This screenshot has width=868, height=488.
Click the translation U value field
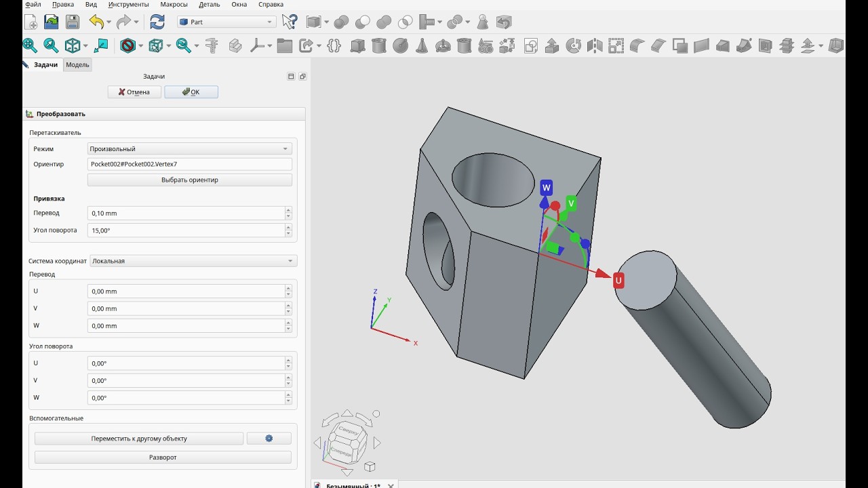click(186, 291)
